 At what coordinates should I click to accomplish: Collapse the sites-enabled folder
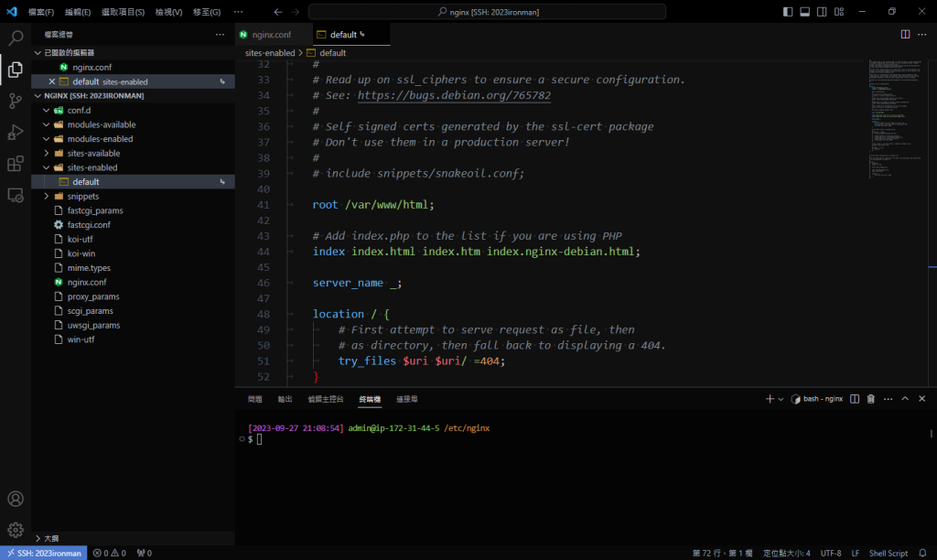pos(47,167)
